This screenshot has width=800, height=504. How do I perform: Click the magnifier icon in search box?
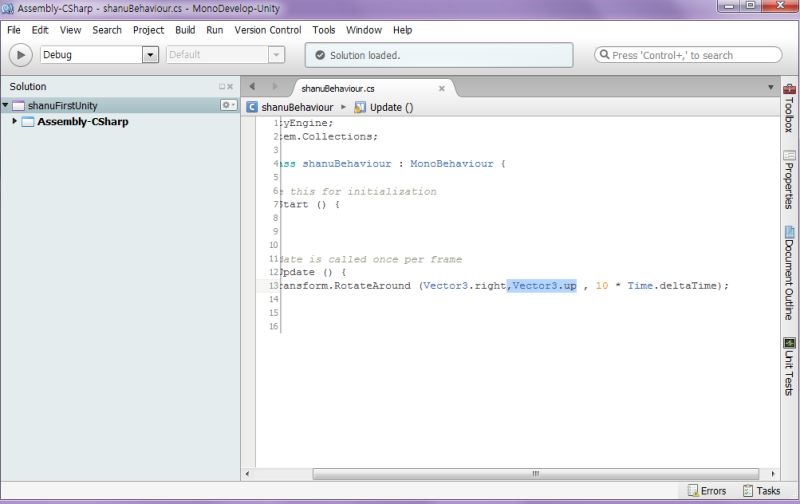coord(604,55)
